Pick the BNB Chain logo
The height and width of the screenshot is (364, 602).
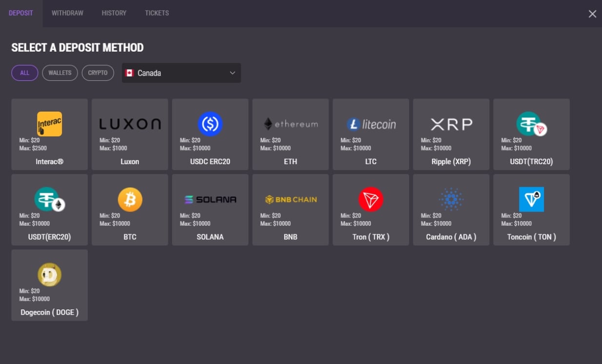pyautogui.click(x=291, y=199)
